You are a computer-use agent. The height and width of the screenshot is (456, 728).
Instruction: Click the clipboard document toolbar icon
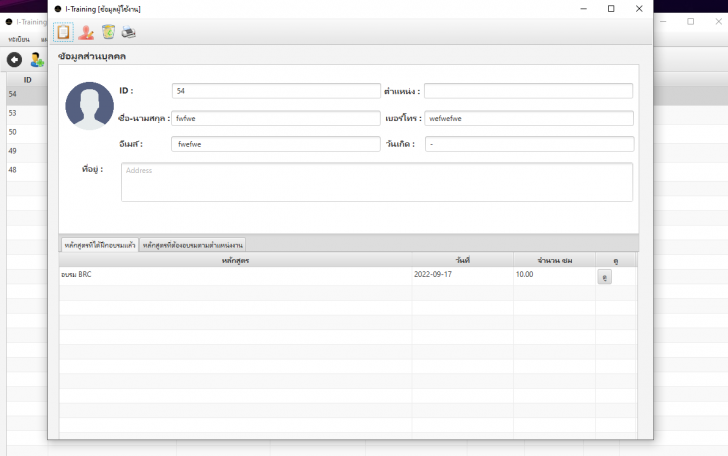tap(63, 32)
